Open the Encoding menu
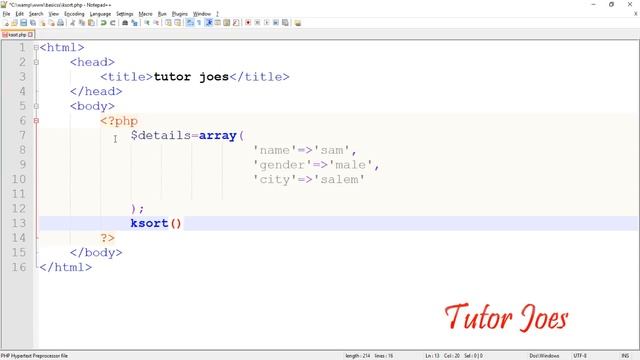The width and height of the screenshot is (640, 360). tap(74, 14)
